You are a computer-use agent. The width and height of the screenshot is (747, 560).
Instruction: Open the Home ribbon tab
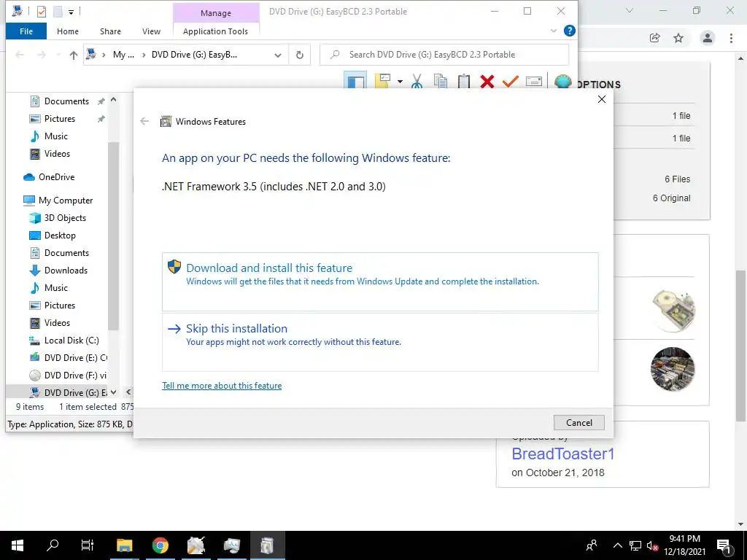(68, 31)
